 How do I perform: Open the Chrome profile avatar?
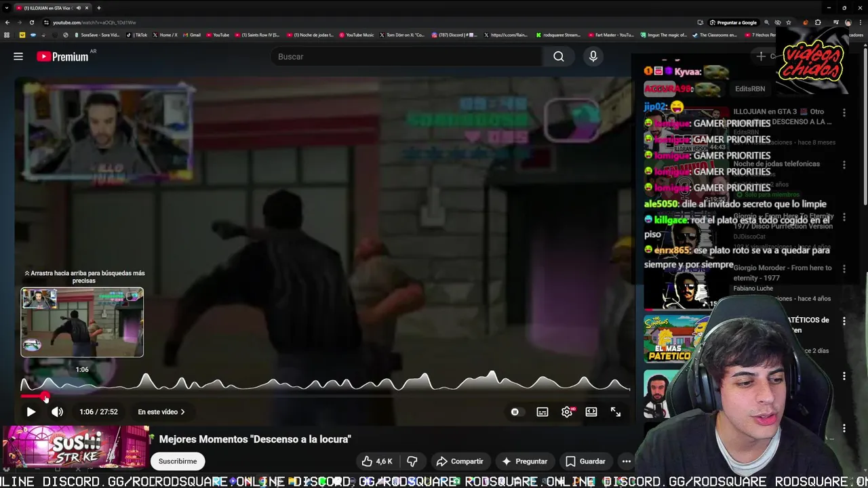click(x=848, y=22)
